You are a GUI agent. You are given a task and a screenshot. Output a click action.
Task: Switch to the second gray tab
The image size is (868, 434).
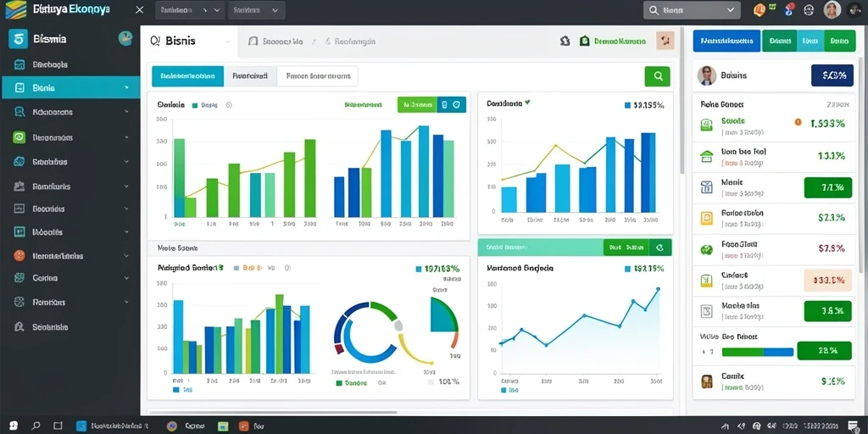click(x=250, y=76)
